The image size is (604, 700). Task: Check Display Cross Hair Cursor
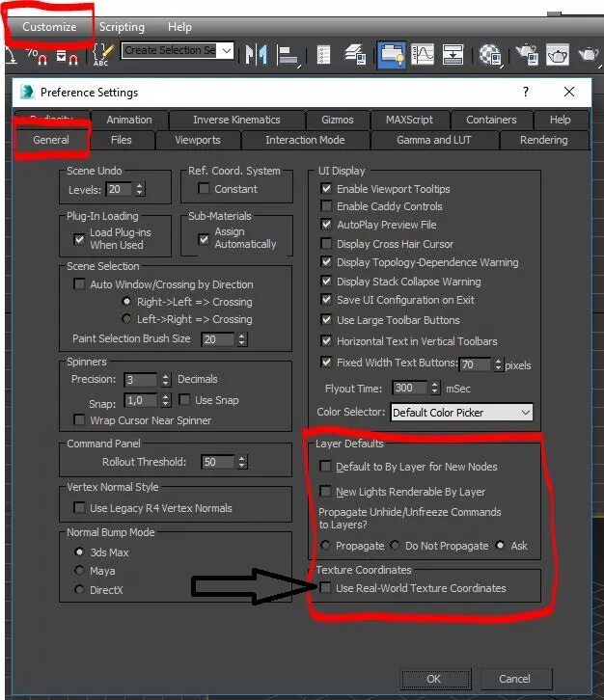(x=326, y=243)
